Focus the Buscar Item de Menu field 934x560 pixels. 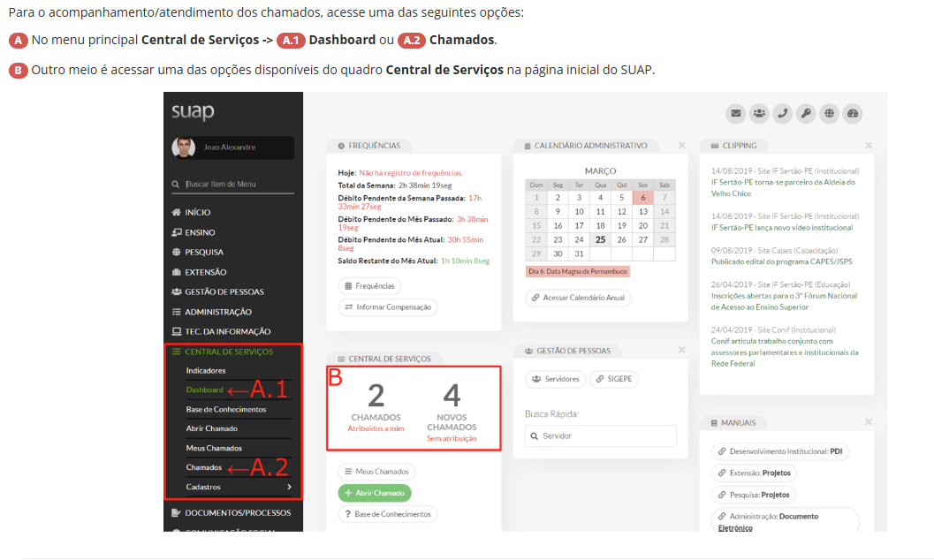pyautogui.click(x=237, y=185)
